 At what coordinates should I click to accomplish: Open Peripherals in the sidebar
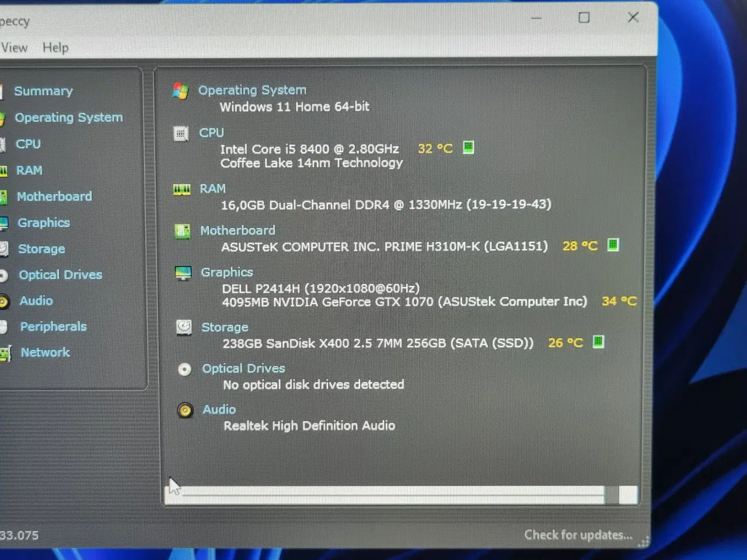point(53,327)
